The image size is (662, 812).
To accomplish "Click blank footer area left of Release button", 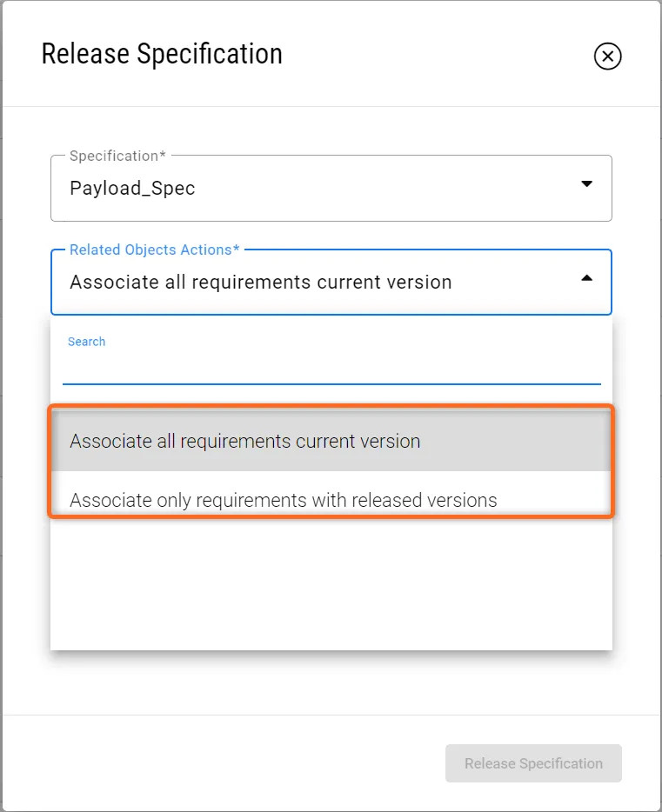I will click(217, 763).
